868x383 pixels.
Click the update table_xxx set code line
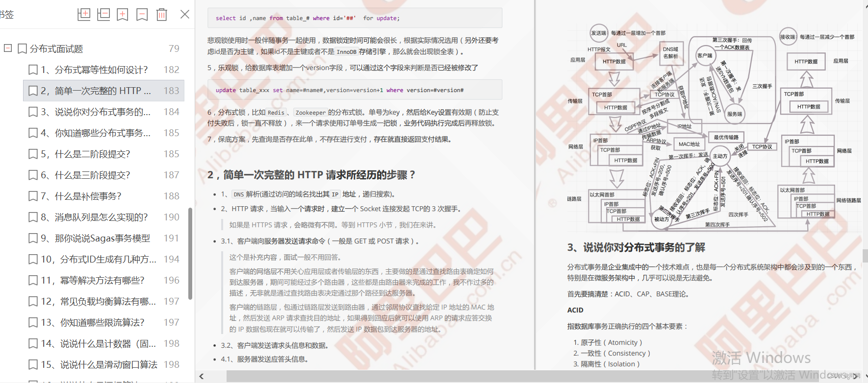tap(339, 90)
